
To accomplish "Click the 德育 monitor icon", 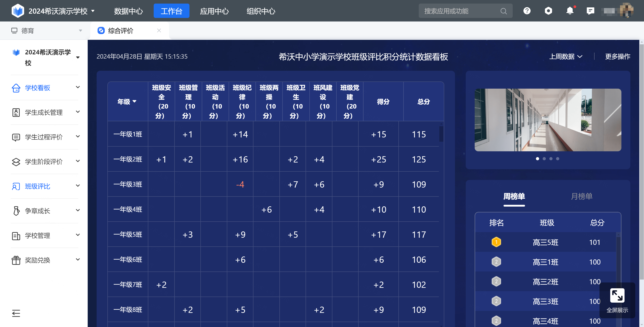I will [14, 30].
